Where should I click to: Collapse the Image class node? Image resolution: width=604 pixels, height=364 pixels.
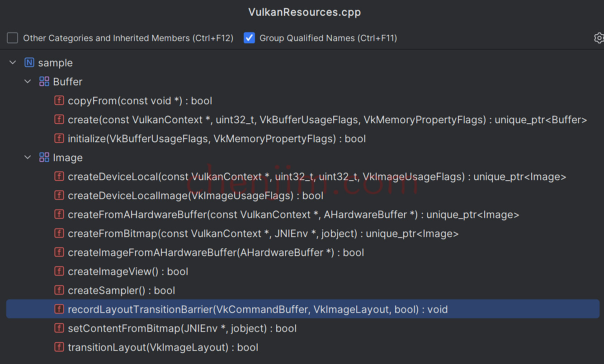coord(27,157)
